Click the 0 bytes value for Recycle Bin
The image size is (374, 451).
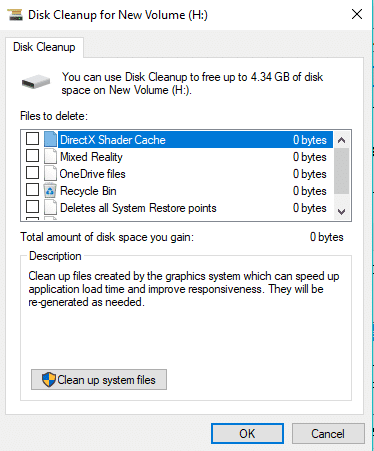310,191
